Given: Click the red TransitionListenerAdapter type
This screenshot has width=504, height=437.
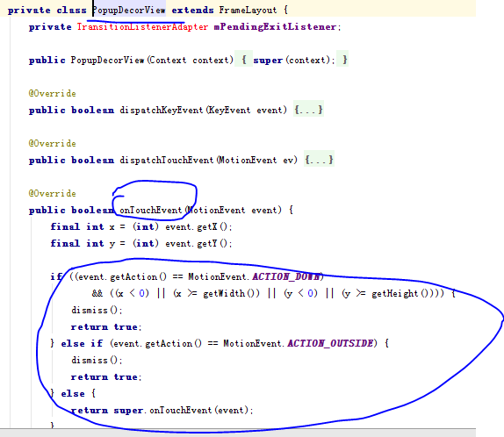Looking at the screenshot, I should click(142, 26).
